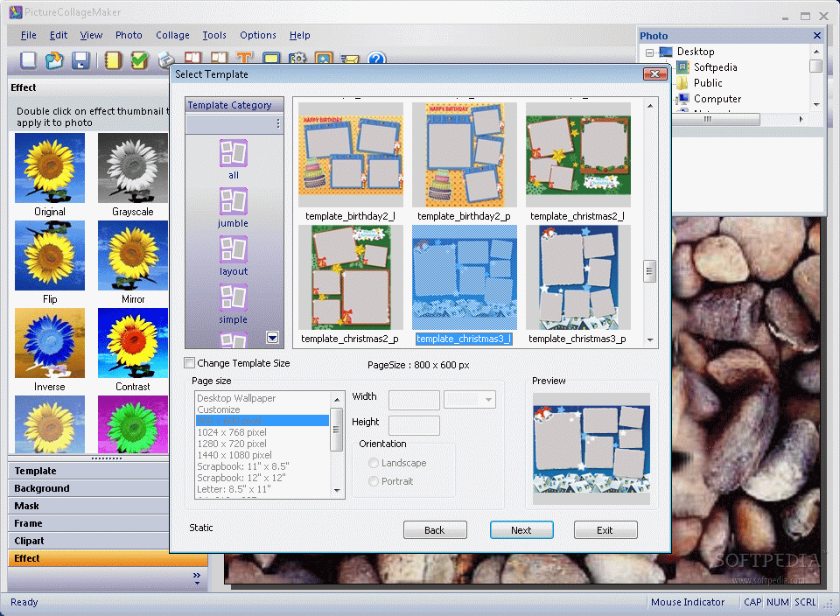Image resolution: width=840 pixels, height=616 pixels.
Task: Open the width unit dropdown
Action: [x=488, y=400]
